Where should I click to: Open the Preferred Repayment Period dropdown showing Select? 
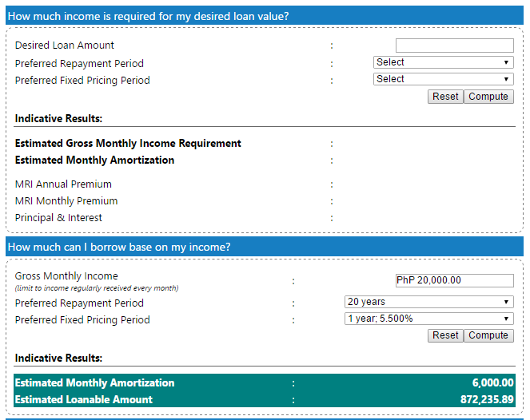point(444,62)
